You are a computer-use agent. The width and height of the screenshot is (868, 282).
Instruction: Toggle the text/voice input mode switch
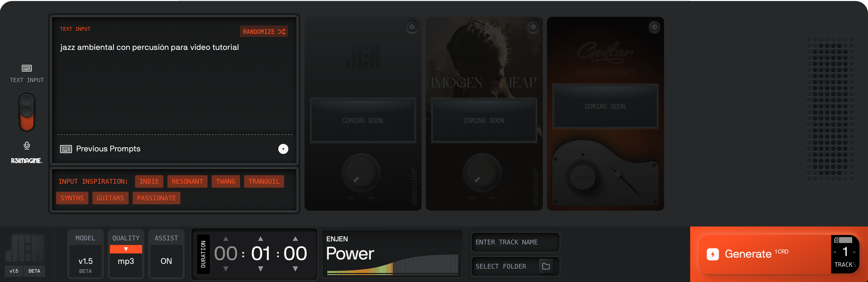[x=27, y=112]
